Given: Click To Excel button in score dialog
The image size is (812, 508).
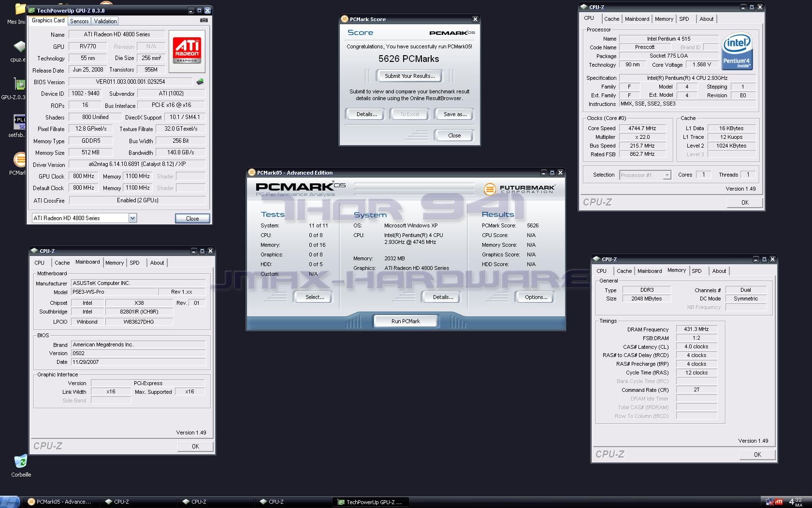Looking at the screenshot, I should coord(409,114).
